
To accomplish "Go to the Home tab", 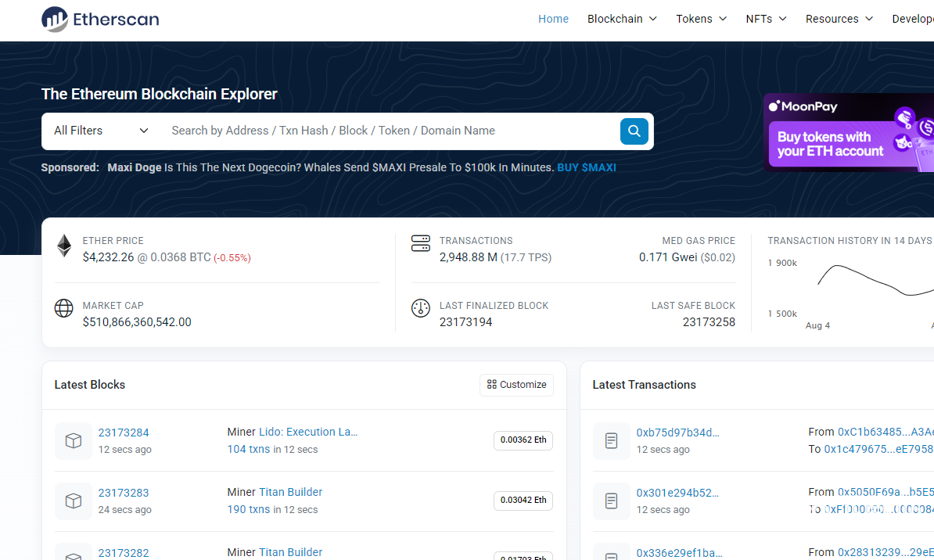I will (x=553, y=19).
